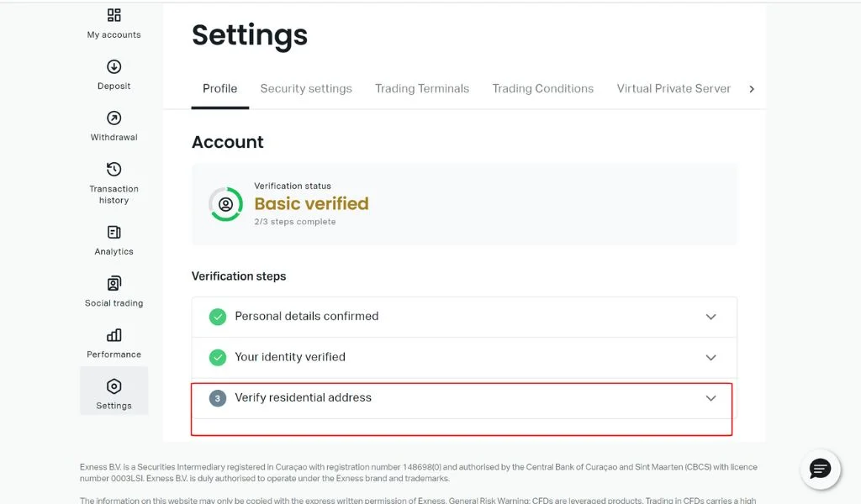This screenshot has width=861, height=504.
Task: Collapse the Personal details confirmed step
Action: [x=710, y=317]
